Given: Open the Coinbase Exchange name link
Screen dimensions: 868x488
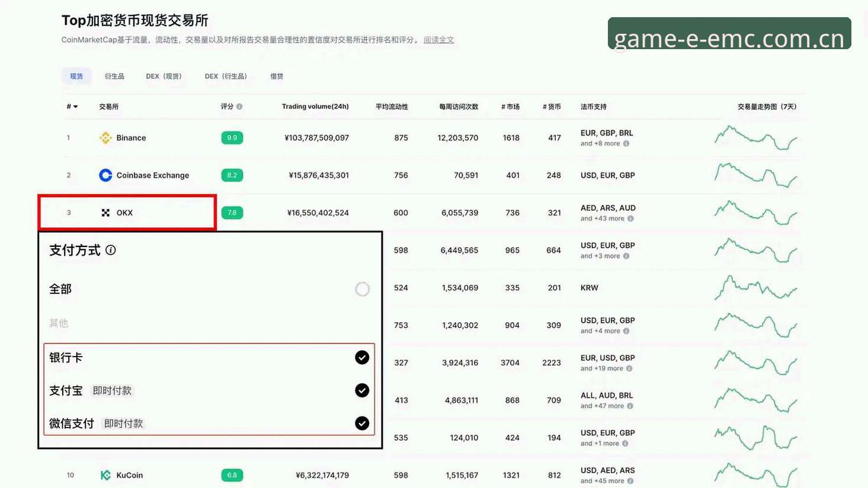Looking at the screenshot, I should coord(153,175).
